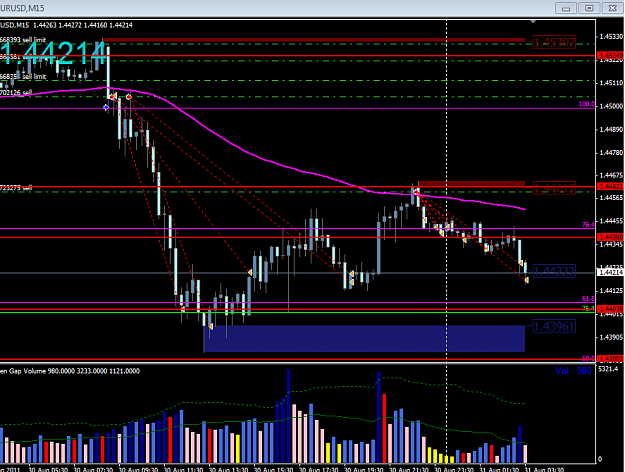Select the magenta 100.0 Fibonacci level label
This screenshot has height=472, width=625.
click(587, 104)
